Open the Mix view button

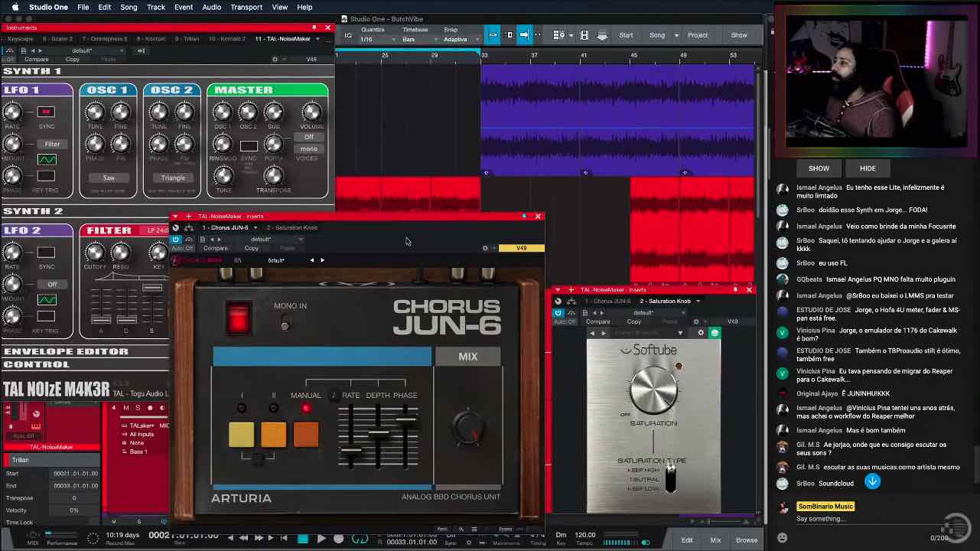click(x=715, y=540)
